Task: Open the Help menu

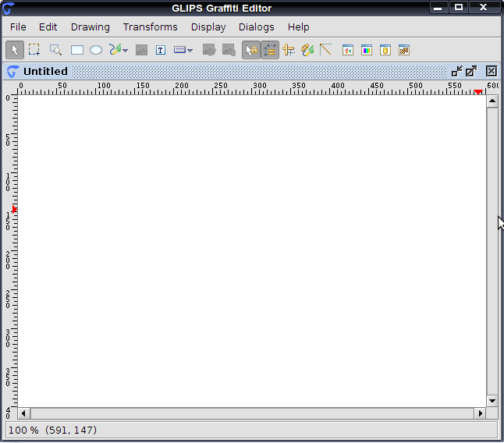Action: point(298,27)
